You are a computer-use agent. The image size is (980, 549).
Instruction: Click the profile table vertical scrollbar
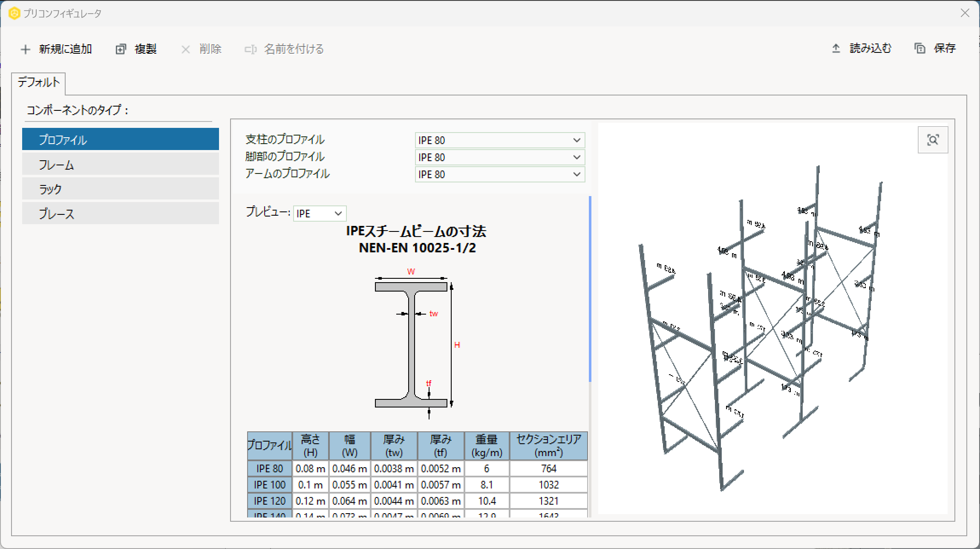(590, 289)
